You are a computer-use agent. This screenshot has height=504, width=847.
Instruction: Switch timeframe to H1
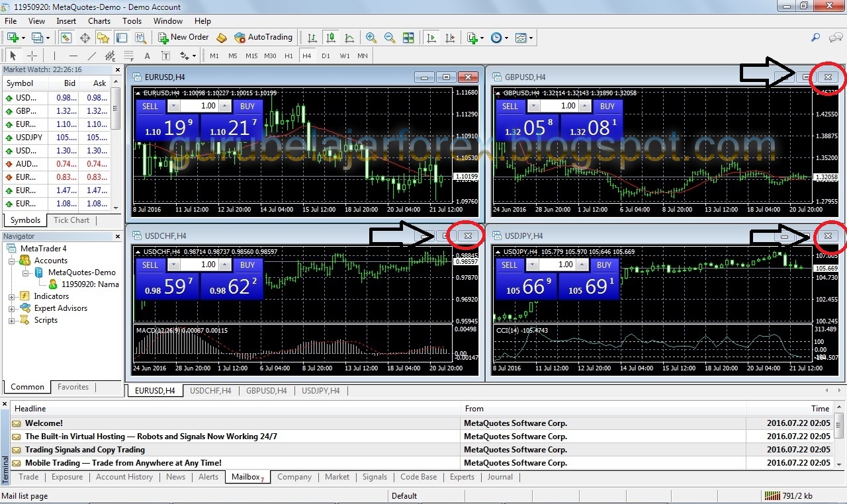(289, 56)
